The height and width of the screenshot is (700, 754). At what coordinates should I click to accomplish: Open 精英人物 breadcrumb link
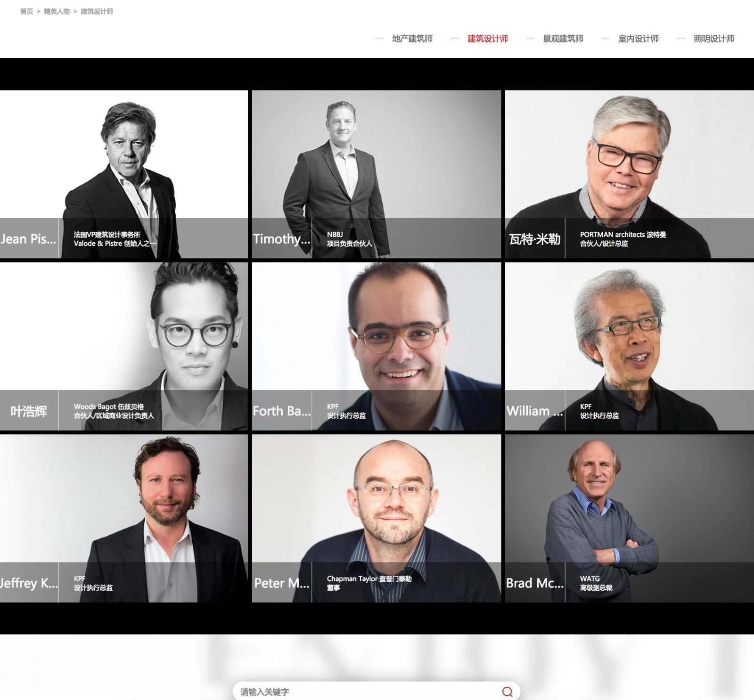[x=57, y=11]
